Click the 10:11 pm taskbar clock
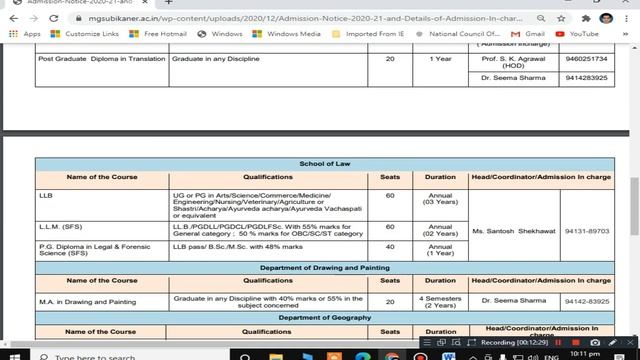Viewport: 640px width, 360px height. tap(585, 354)
